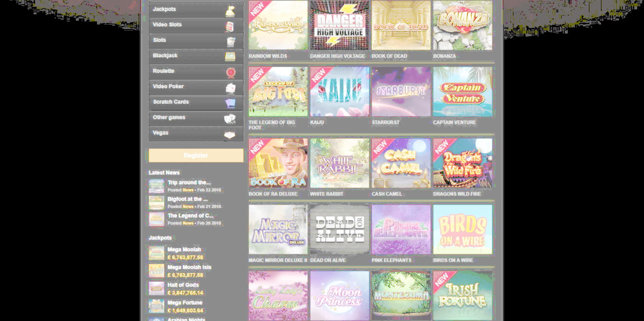Select the Other games category
Image resolution: width=644 pixels, height=321 pixels.
pos(196,118)
